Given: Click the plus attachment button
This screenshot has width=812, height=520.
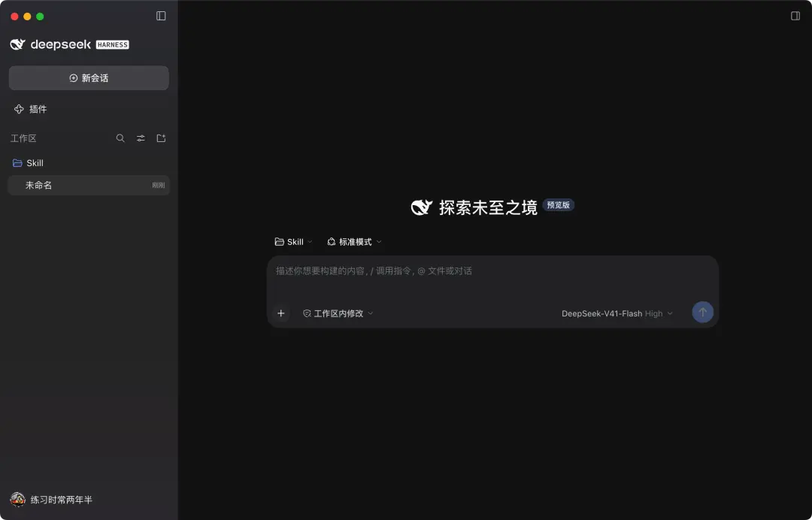Looking at the screenshot, I should pyautogui.click(x=280, y=313).
